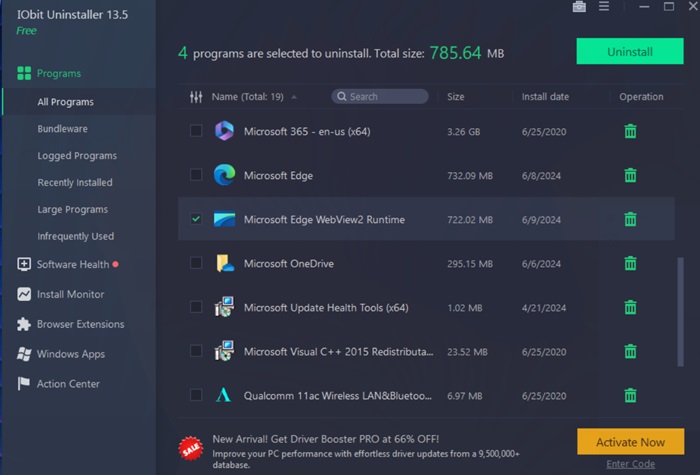Show Recently Installed programs
Viewport: 700px width, 475px height.
[x=75, y=182]
